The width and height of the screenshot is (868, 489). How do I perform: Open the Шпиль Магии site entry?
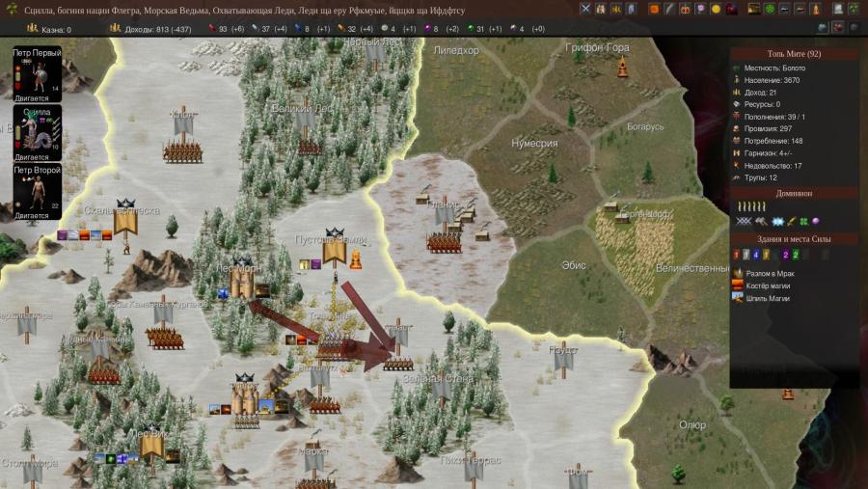click(768, 298)
